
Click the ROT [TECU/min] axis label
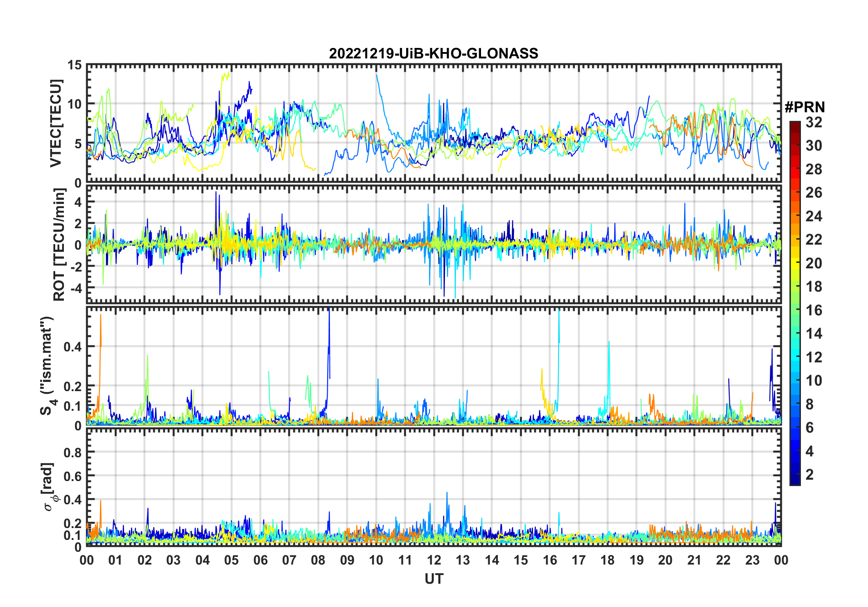[59, 245]
